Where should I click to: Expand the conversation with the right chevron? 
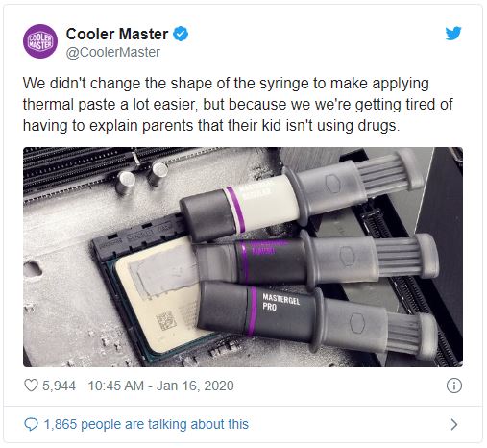(454, 425)
